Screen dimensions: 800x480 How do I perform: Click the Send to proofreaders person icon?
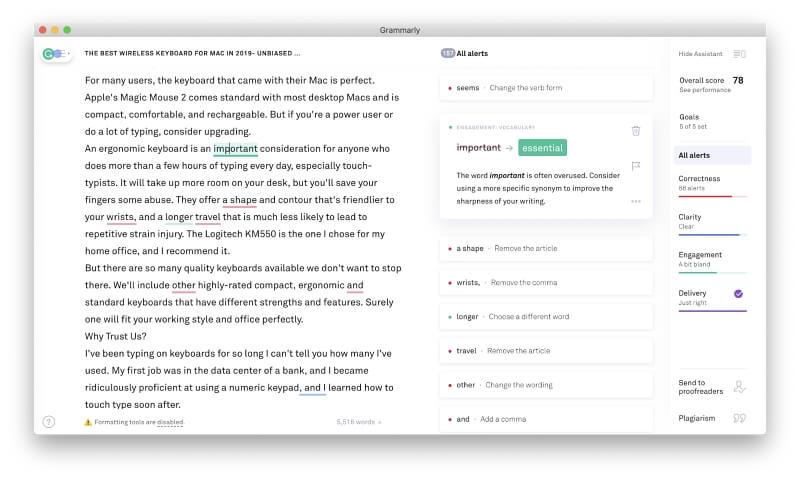[x=739, y=387]
